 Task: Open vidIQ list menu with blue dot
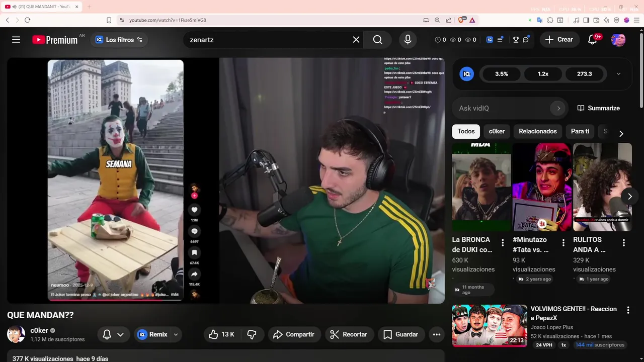tap(500, 40)
